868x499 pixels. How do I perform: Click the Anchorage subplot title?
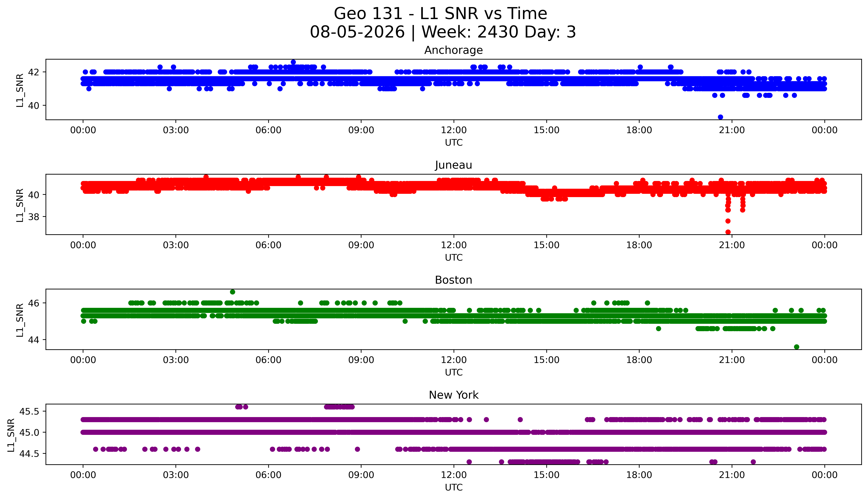(x=454, y=50)
